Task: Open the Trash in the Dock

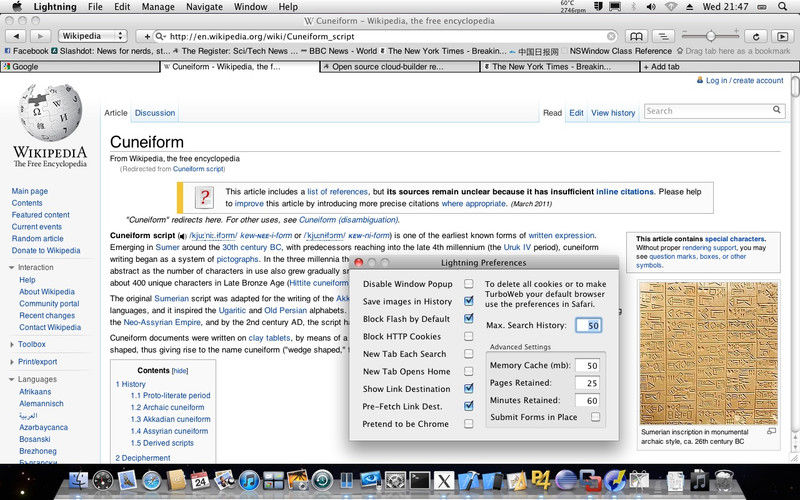Action: pos(724,481)
